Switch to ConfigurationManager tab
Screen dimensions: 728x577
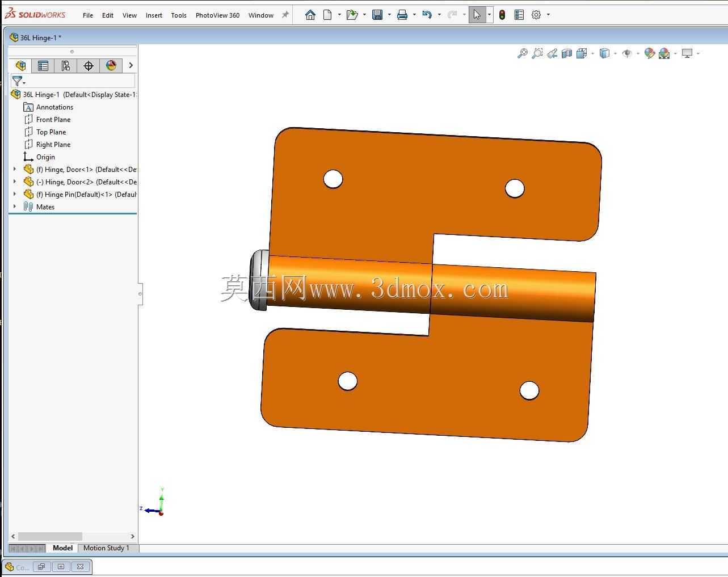[x=66, y=66]
